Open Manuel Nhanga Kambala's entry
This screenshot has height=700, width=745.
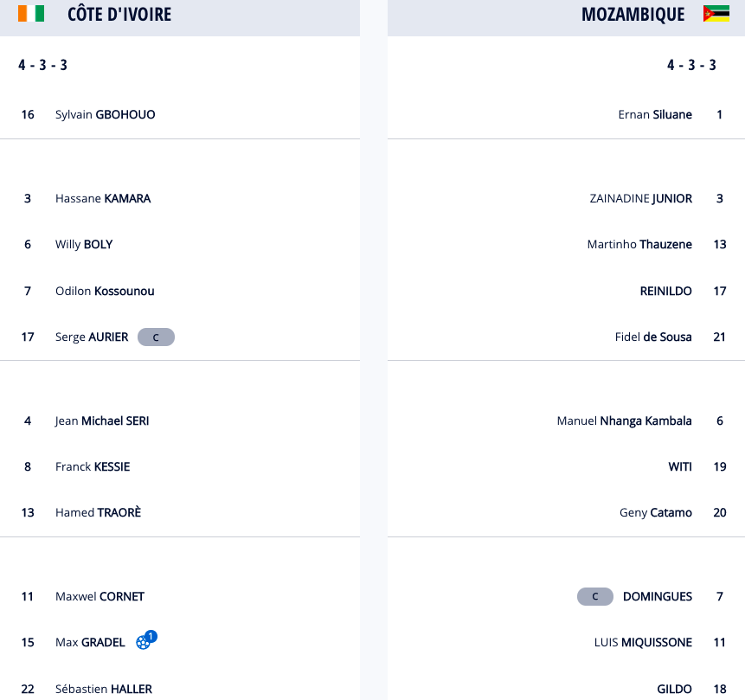tap(624, 421)
